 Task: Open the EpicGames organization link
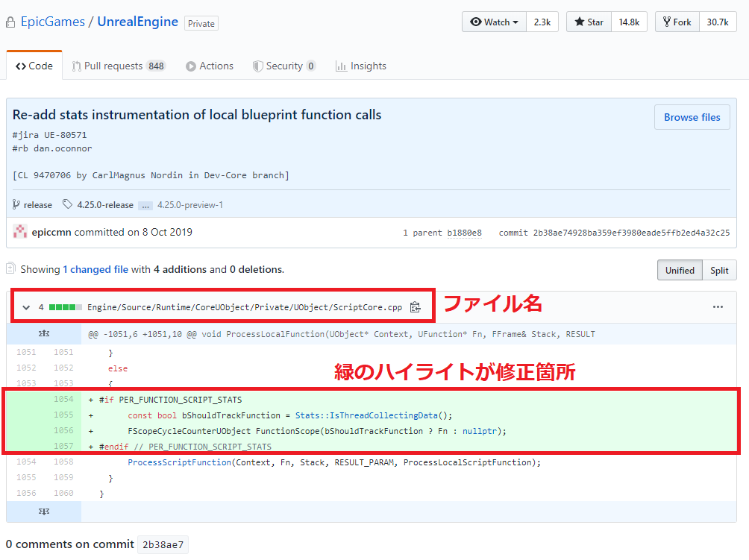click(x=52, y=22)
